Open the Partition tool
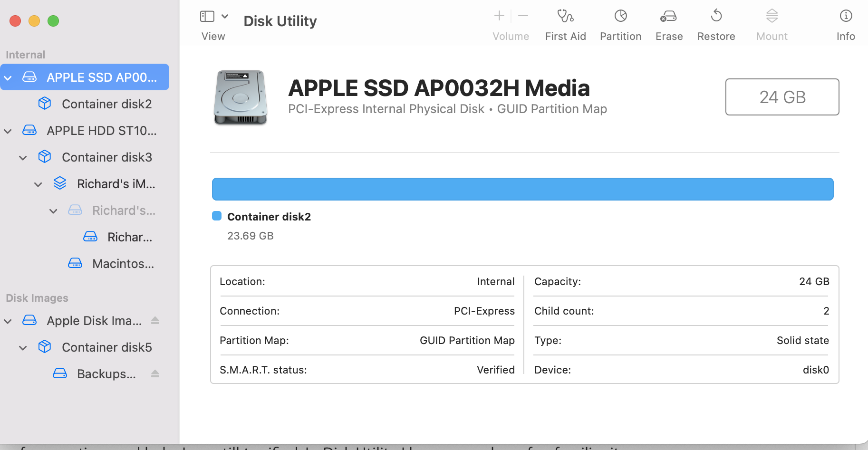868x450 pixels. (620, 17)
